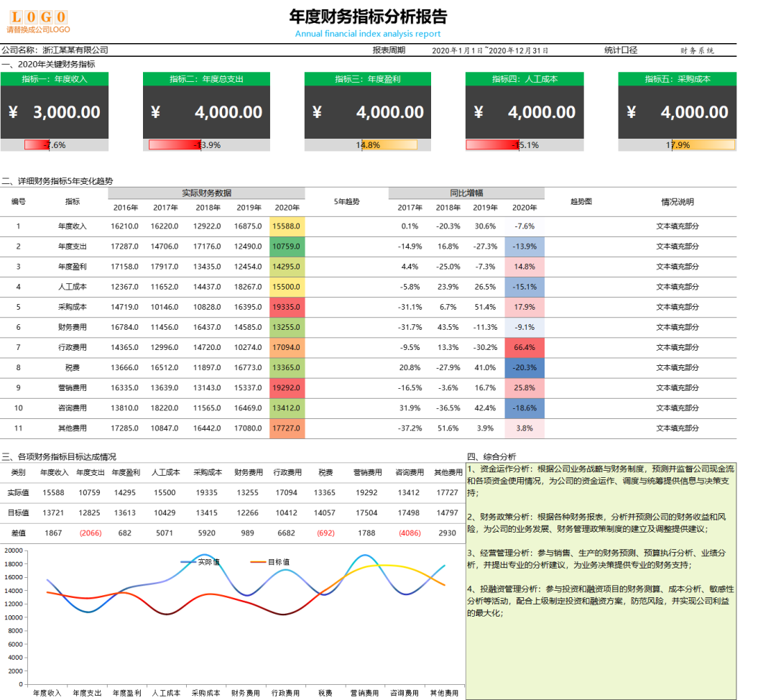Click the green header 指标二：年度总支出
776x700 pixels.
click(206, 79)
